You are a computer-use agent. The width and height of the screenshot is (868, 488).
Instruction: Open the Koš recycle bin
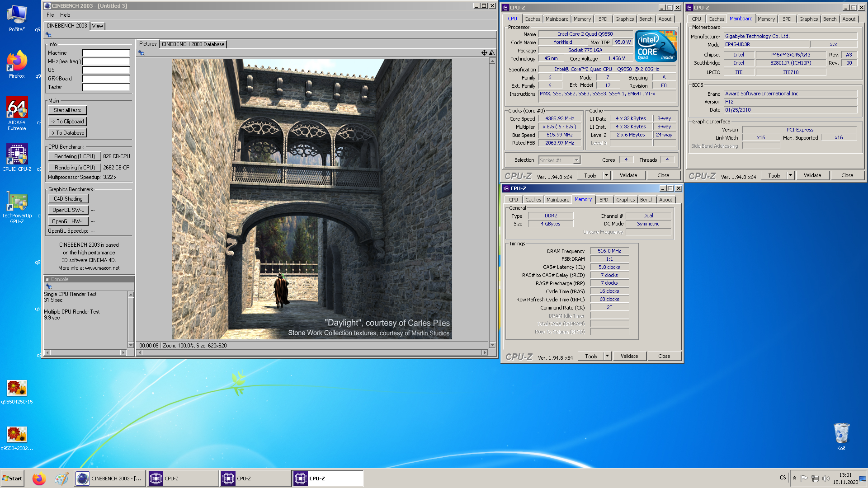pyautogui.click(x=841, y=436)
